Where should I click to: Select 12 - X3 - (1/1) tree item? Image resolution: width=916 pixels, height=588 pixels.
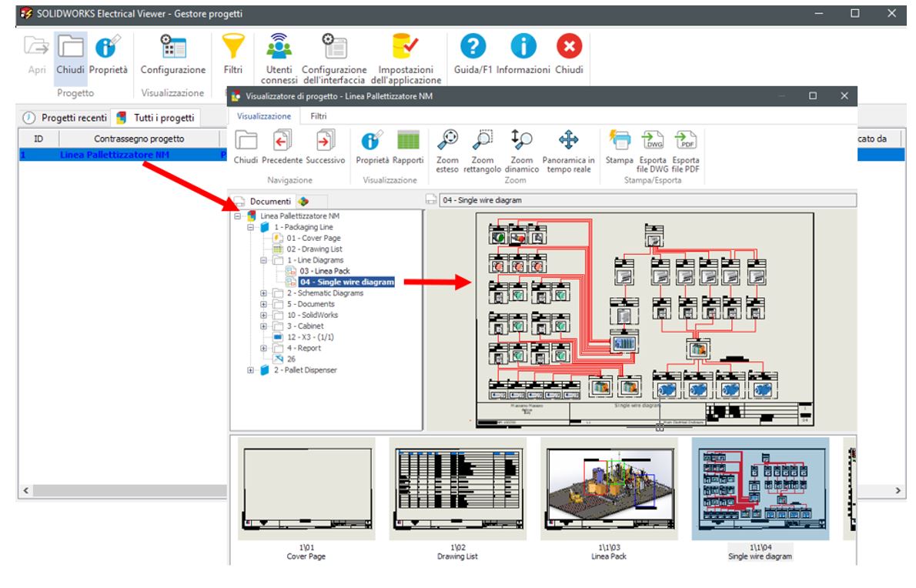[x=310, y=338]
